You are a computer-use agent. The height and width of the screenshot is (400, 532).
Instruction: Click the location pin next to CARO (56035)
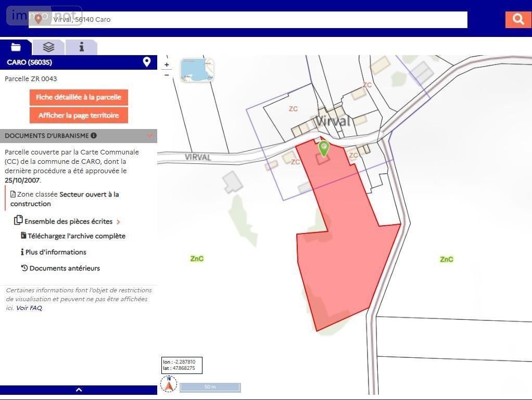coord(147,62)
